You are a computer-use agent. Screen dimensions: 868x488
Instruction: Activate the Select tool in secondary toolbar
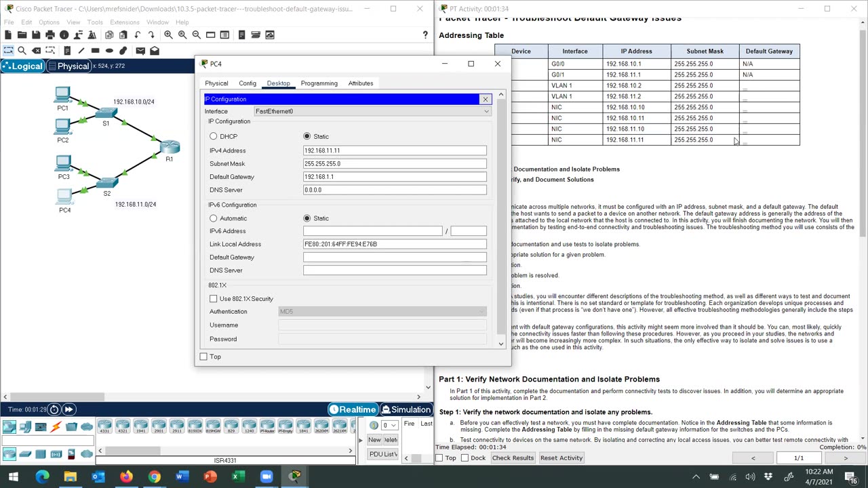tap(8, 50)
